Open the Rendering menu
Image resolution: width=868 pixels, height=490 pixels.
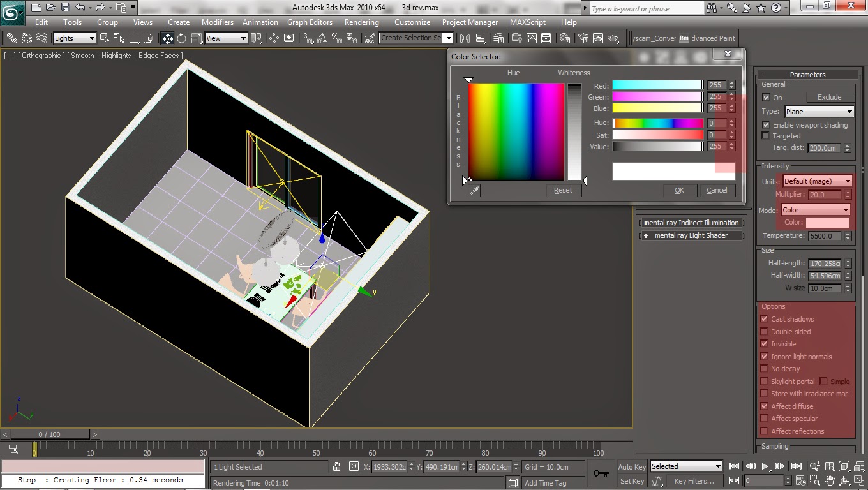362,22
